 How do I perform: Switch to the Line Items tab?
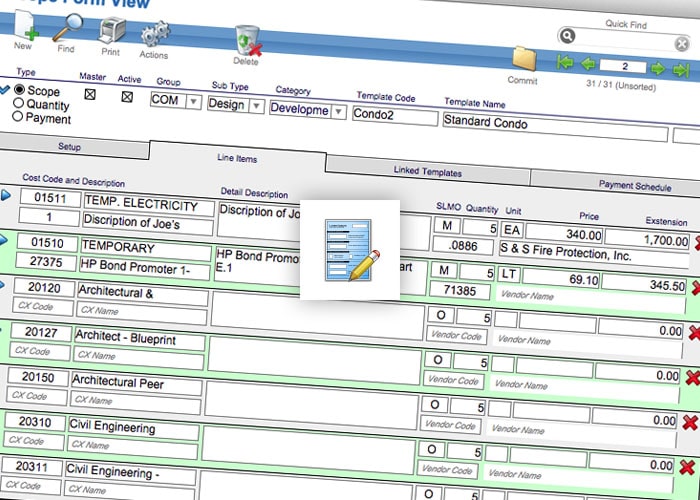[x=237, y=158]
